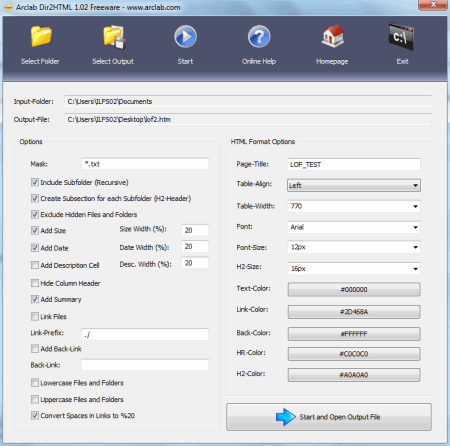Click the Input-Folder path field
Viewport: 450px width, 446px height.
248,101
